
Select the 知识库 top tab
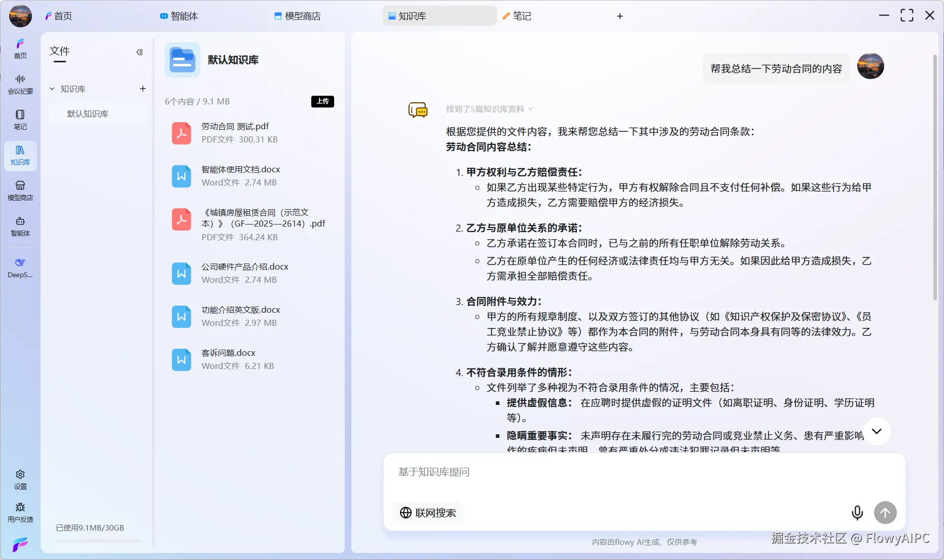click(440, 16)
